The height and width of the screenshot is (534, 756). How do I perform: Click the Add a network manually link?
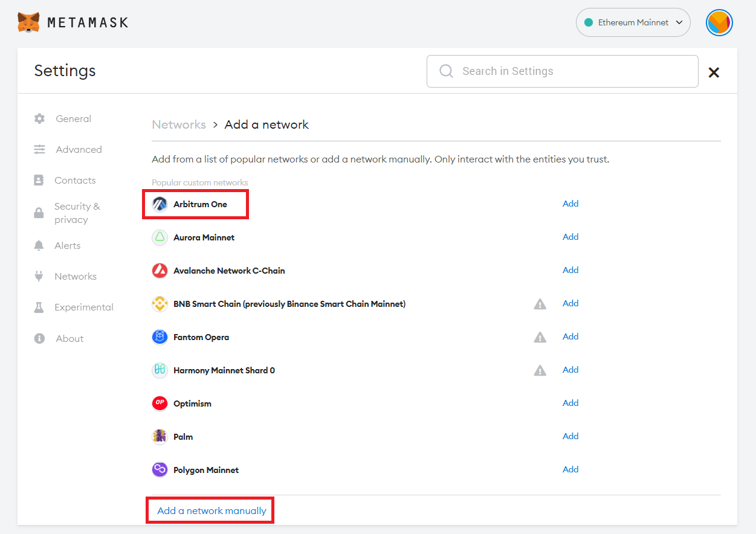[x=212, y=510]
